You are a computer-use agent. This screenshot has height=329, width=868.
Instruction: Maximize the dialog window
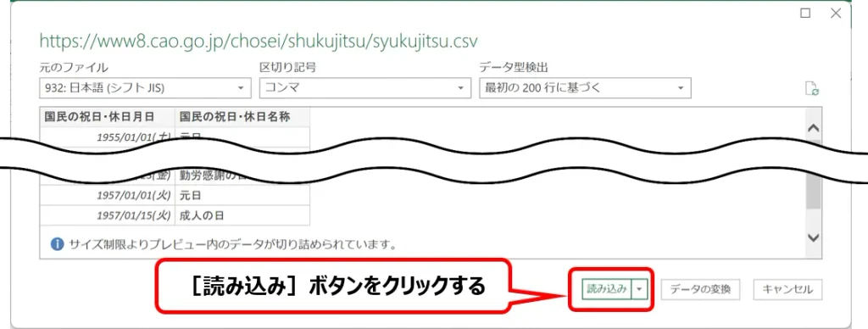805,14
